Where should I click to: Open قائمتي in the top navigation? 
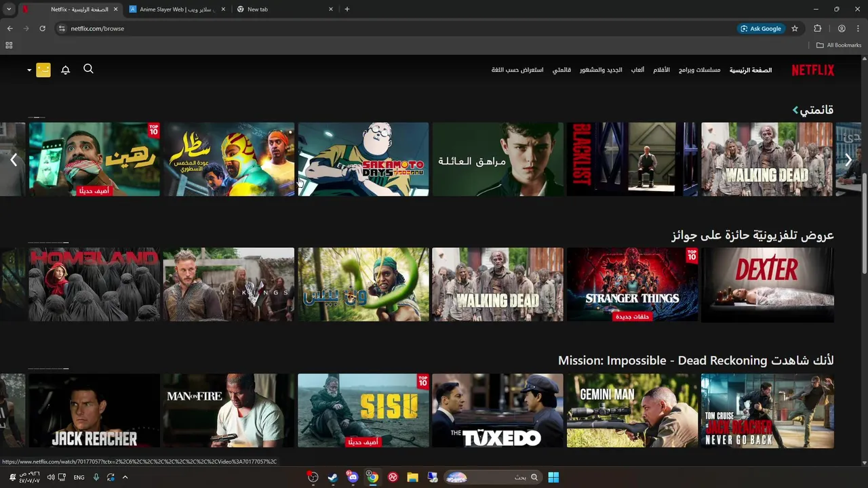[561, 70]
